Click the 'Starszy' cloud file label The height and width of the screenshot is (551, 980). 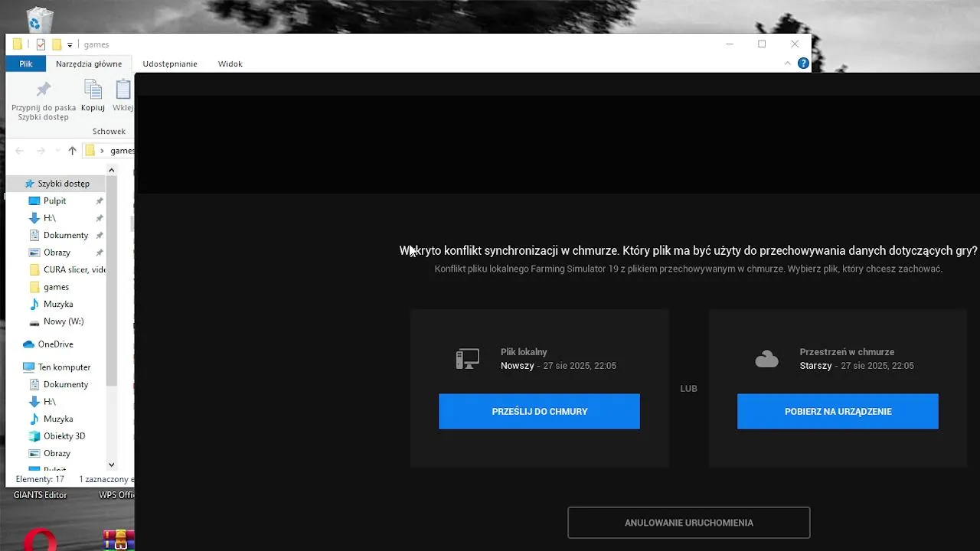pos(815,366)
